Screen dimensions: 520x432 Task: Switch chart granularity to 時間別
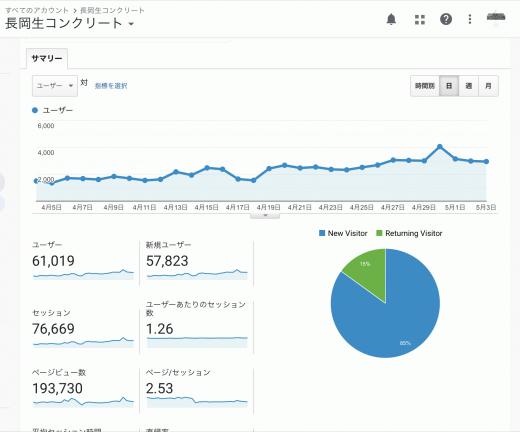425,86
